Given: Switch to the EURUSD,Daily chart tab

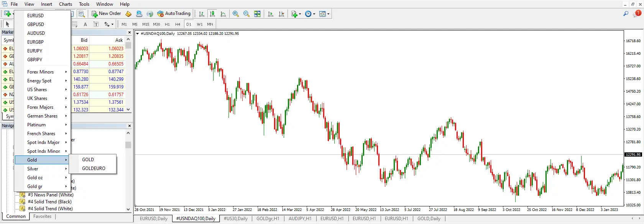Looking at the screenshot, I should click(154, 219).
